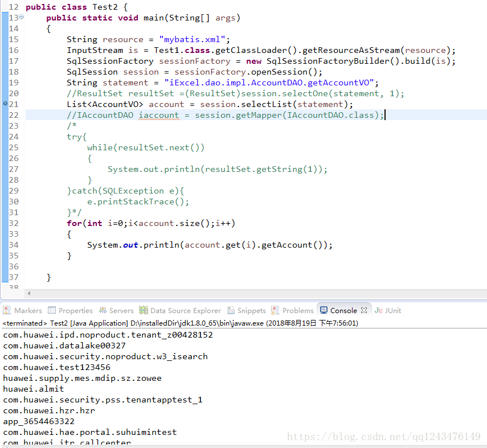Click line number 32 in gutter
The image size is (487, 448).
(x=14, y=223)
